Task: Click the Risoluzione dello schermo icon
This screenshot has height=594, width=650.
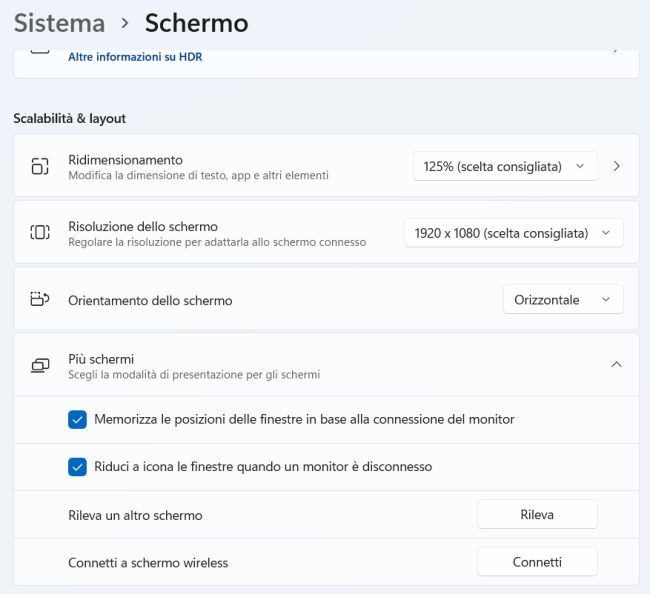Action: click(x=40, y=232)
